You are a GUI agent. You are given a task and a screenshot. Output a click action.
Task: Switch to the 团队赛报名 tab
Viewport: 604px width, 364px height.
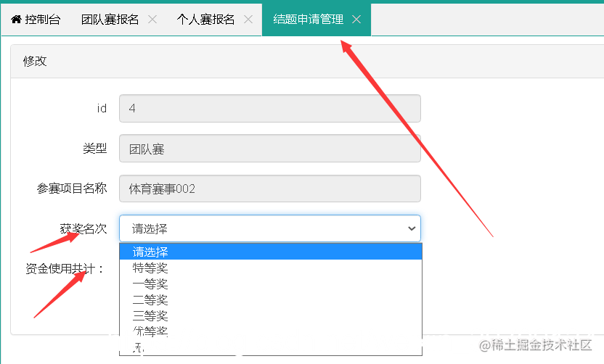click(x=110, y=20)
